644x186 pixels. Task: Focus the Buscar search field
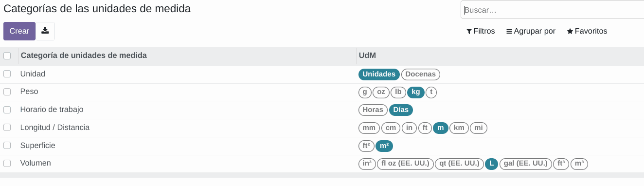552,10
